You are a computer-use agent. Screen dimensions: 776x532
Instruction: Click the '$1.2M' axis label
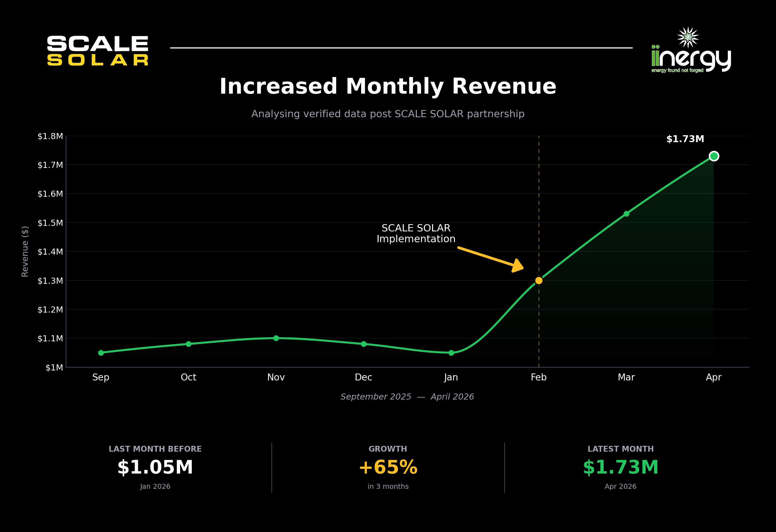pos(50,310)
